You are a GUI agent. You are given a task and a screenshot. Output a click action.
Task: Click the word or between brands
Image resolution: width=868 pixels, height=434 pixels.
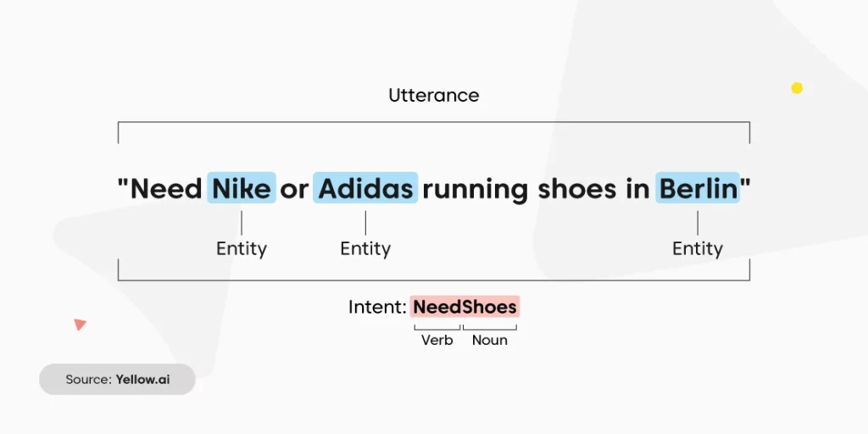click(294, 191)
